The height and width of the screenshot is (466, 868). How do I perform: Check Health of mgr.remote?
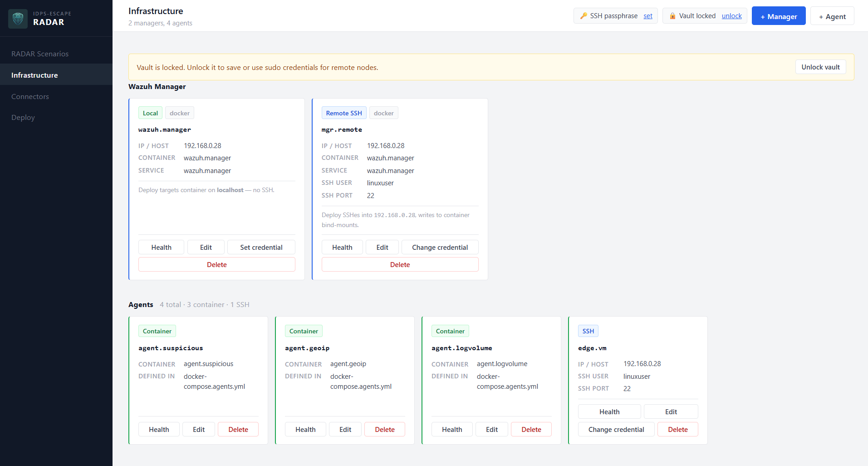[x=342, y=247]
